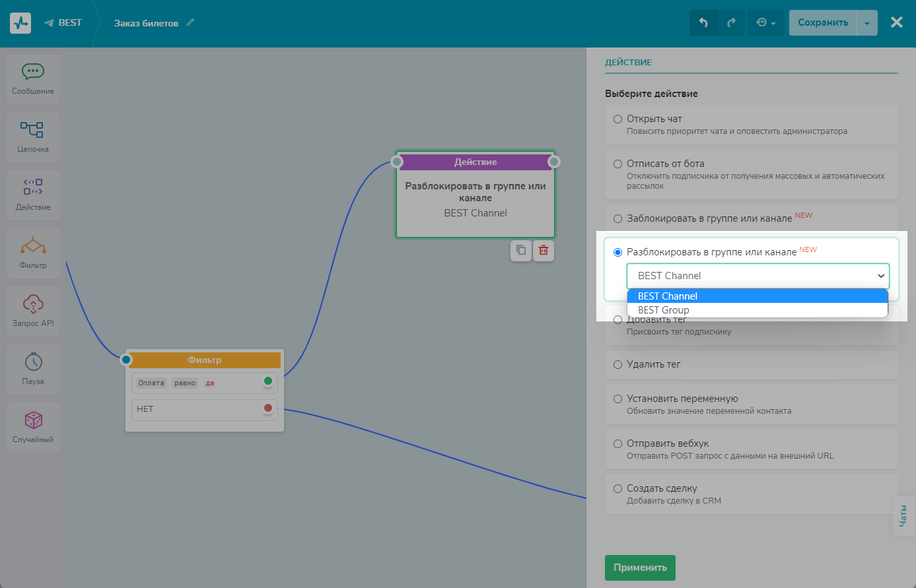Undo the last change
This screenshot has width=916, height=588.
coord(703,22)
